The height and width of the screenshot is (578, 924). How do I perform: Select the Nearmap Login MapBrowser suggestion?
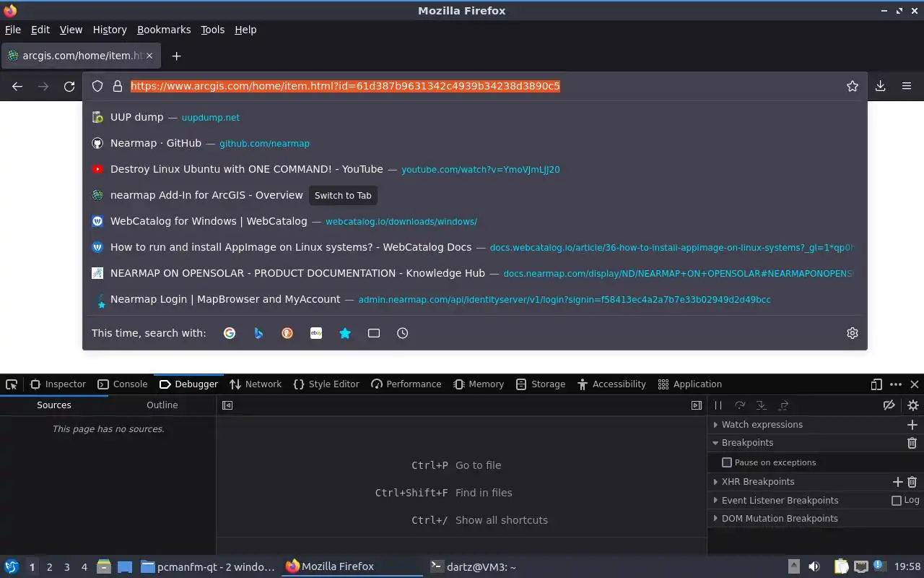pyautogui.click(x=474, y=299)
